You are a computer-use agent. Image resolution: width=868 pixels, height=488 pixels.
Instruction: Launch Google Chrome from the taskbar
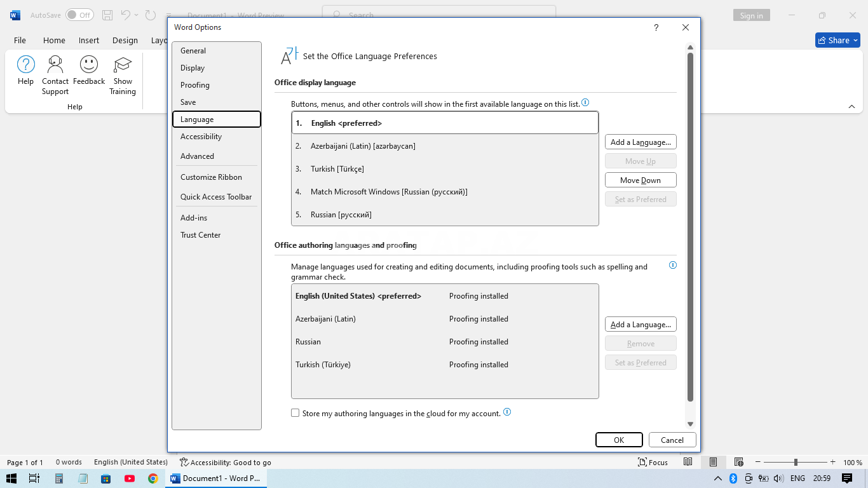[x=153, y=478]
